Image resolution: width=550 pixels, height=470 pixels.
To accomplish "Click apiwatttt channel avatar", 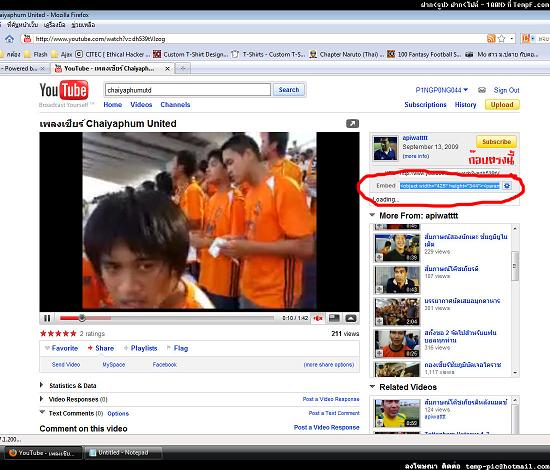I will 385,148.
